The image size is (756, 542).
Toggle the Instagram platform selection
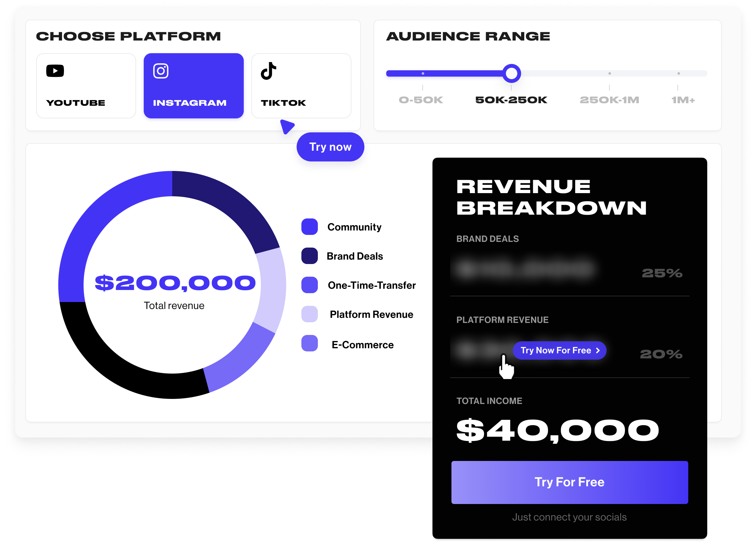[193, 86]
